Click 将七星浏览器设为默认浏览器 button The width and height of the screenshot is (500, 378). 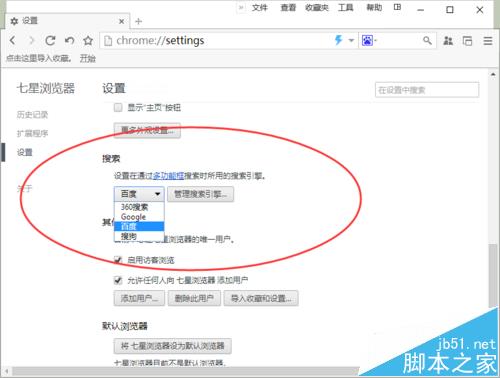[x=173, y=346]
